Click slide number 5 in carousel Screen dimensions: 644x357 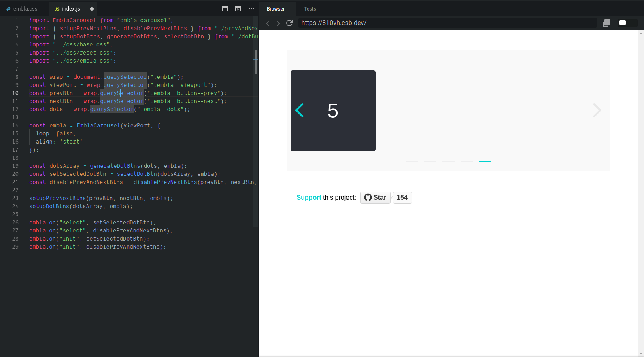[x=333, y=111]
